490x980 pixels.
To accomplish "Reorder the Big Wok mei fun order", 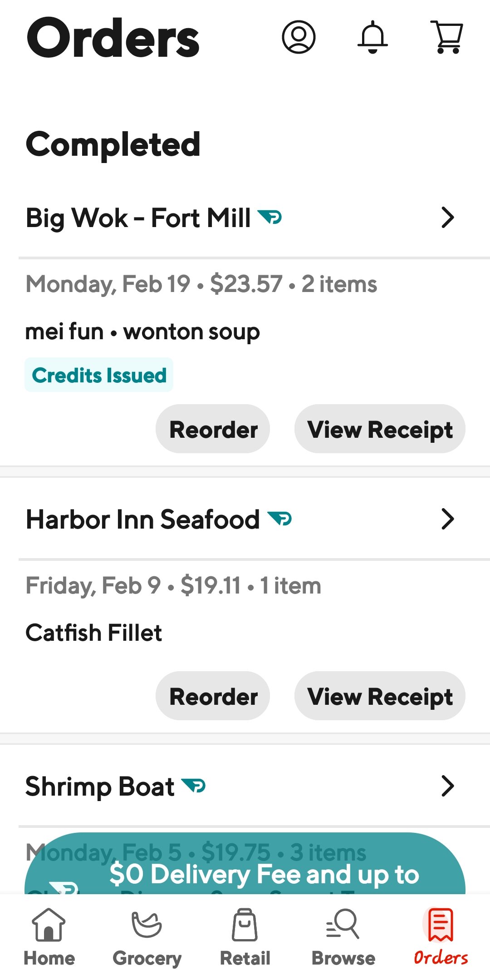I will click(213, 429).
